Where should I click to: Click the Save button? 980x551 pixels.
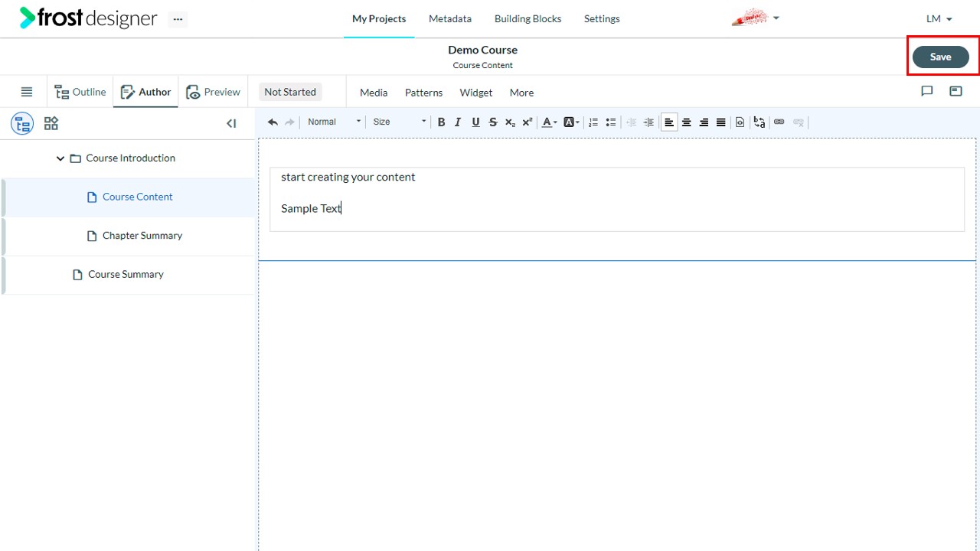pyautogui.click(x=940, y=57)
